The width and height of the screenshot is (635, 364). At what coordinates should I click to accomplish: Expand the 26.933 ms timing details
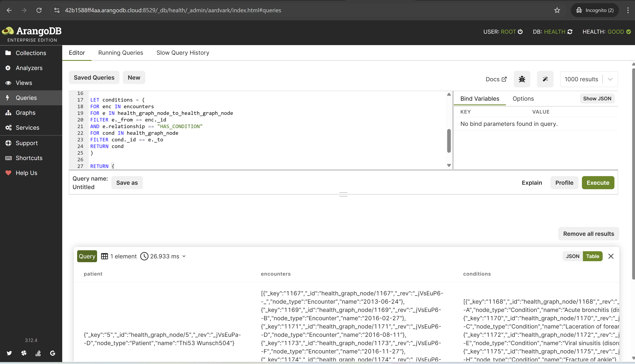pos(184,256)
